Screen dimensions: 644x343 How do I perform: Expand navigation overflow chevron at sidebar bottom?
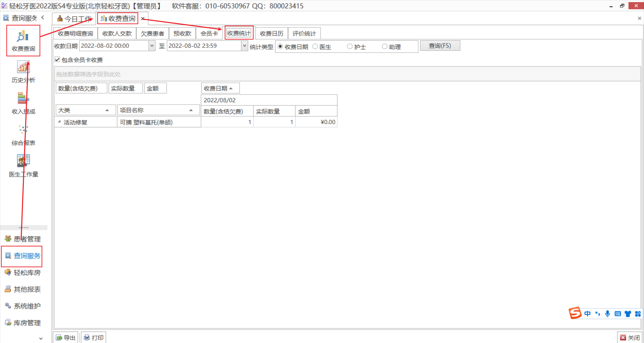[41, 338]
